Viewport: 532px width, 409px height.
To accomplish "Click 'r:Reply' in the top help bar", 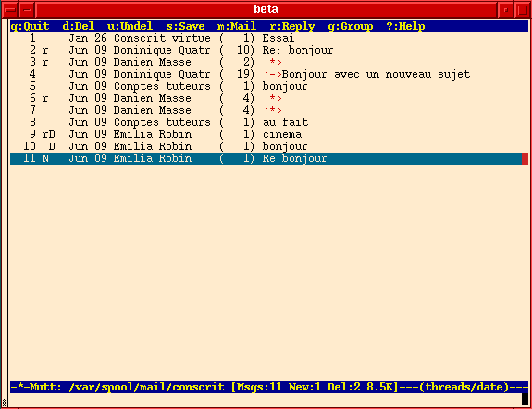I will pyautogui.click(x=292, y=26).
